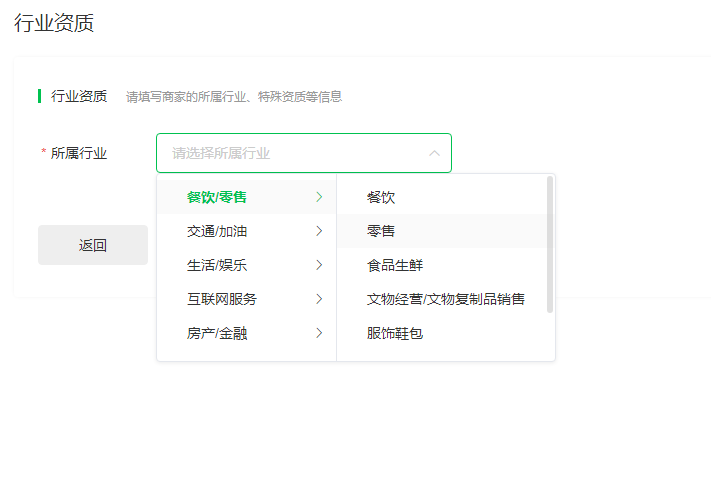Collapse dropdown using the up-chevron arrow
Image resolution: width=711 pixels, height=477 pixels.
click(x=434, y=153)
